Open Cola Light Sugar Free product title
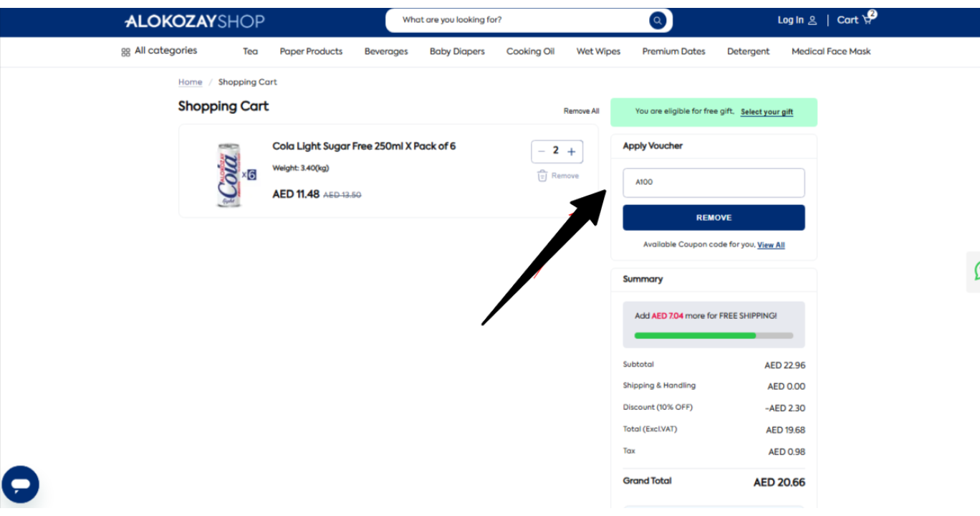 coord(364,146)
